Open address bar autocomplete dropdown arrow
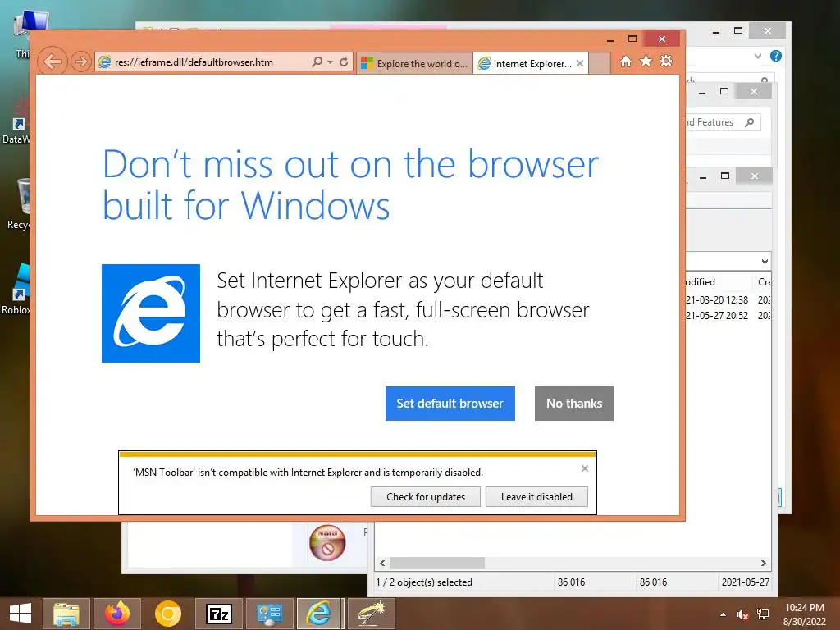The width and height of the screenshot is (840, 630). pos(330,62)
